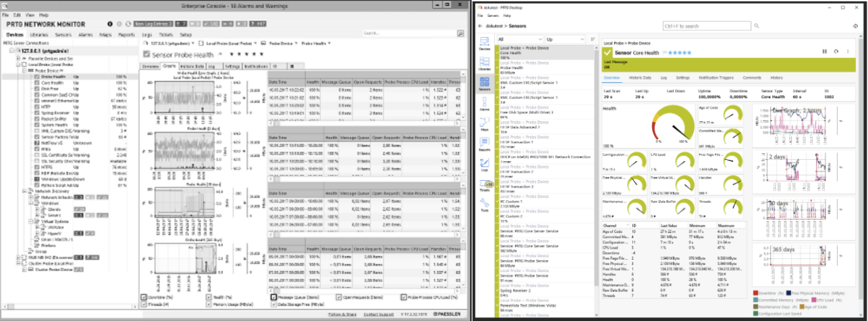Screen dimensions: 868x321
Task: Click the search magnifier in PRTG Desktop
Action: [x=757, y=26]
